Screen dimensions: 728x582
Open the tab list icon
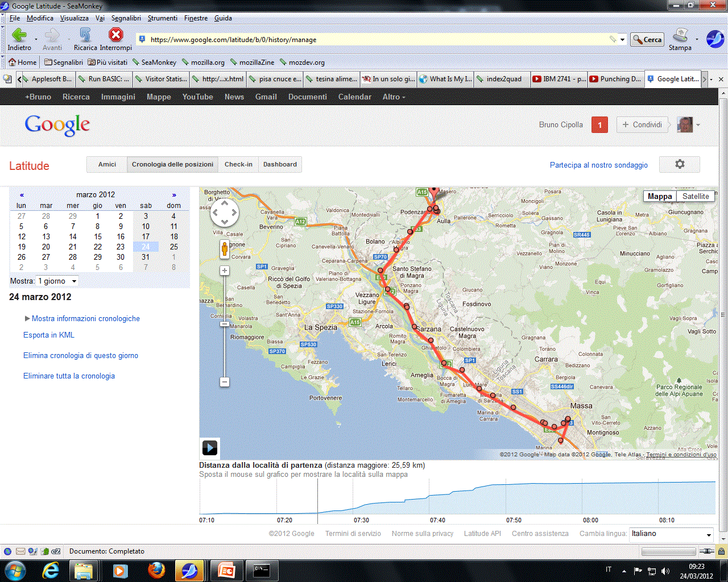point(7,79)
